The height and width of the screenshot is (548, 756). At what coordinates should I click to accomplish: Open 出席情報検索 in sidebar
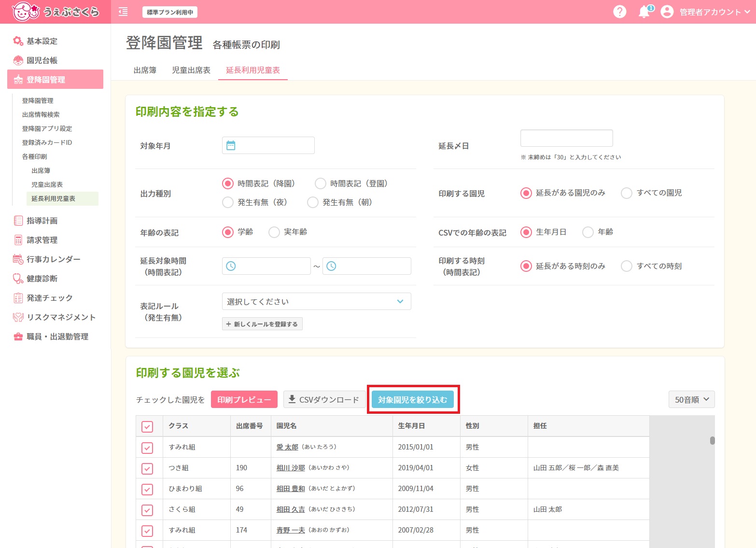(41, 114)
